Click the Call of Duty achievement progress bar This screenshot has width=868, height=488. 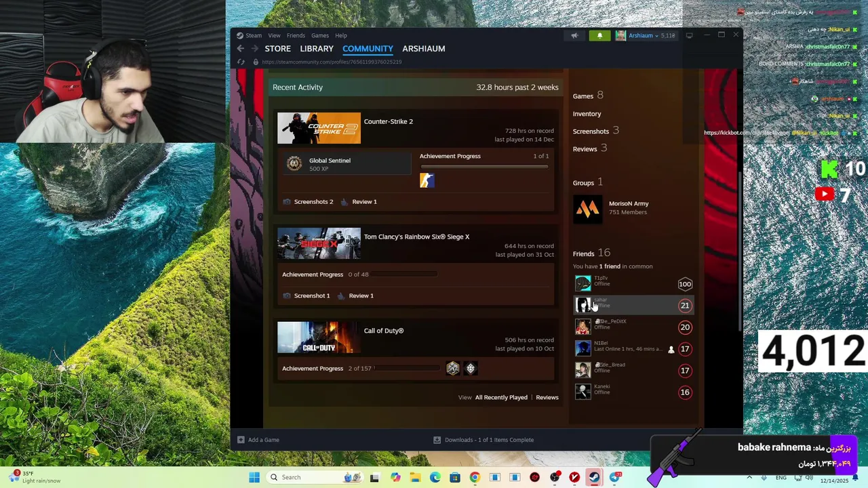408,368
